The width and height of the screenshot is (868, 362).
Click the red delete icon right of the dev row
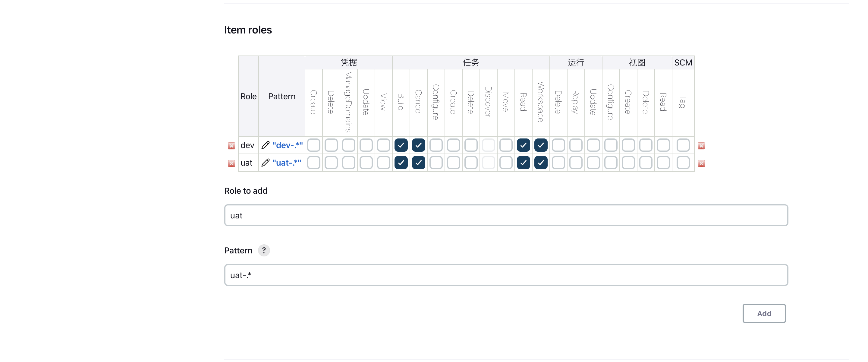[x=701, y=146]
